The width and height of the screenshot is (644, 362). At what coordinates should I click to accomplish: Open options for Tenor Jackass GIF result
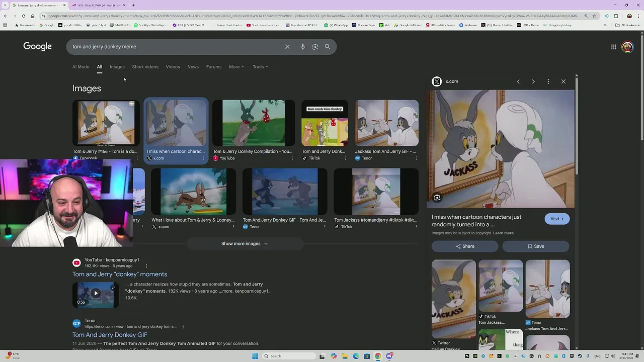coord(416,158)
